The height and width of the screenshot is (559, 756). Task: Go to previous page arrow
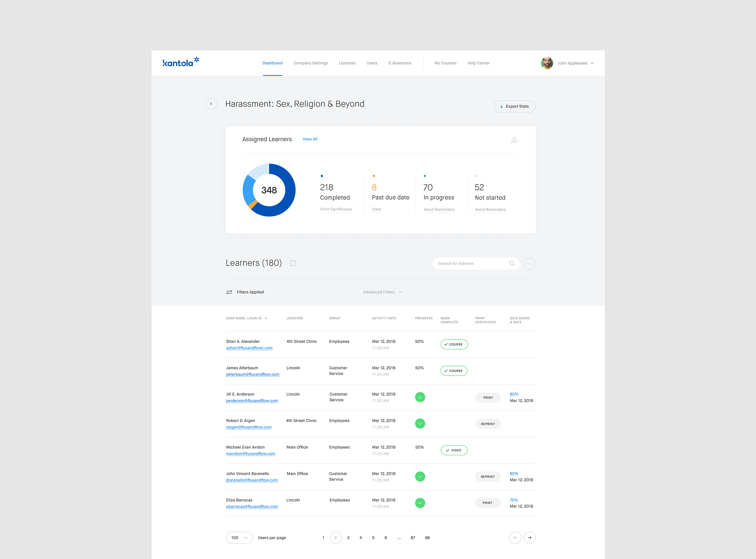coord(515,538)
